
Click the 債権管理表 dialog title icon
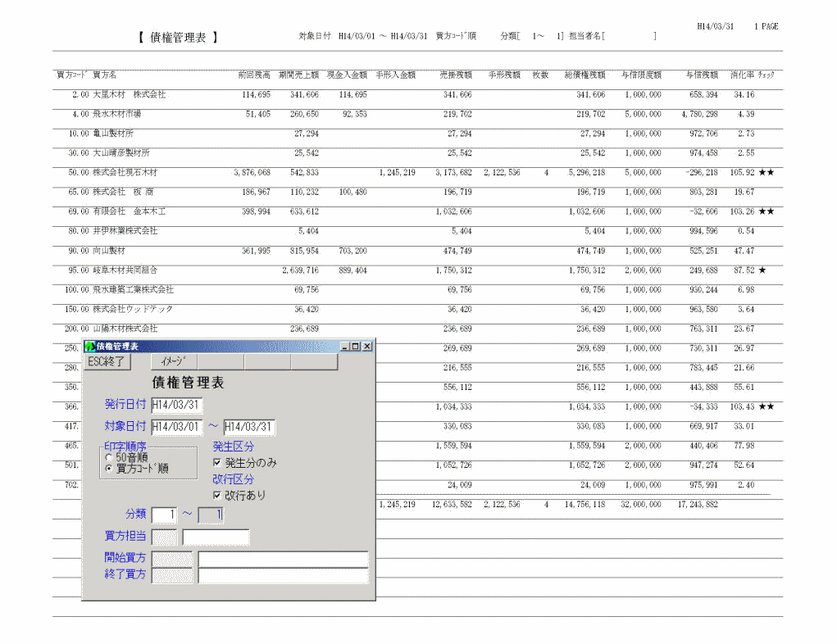pyautogui.click(x=90, y=347)
